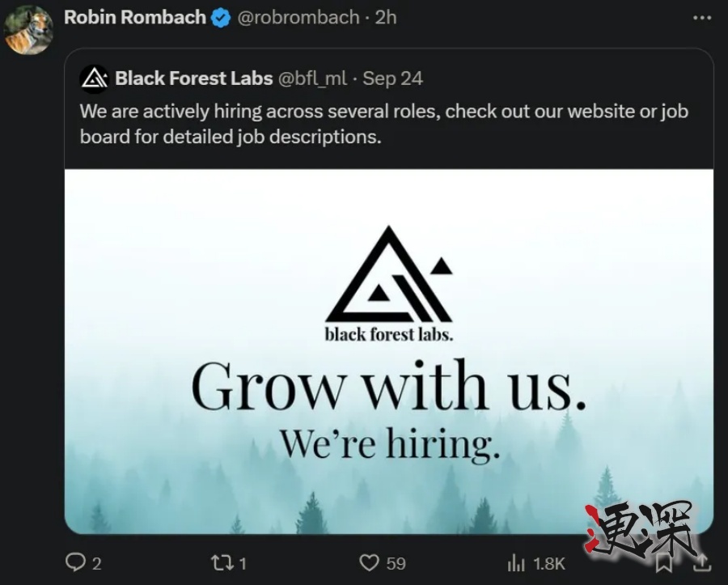
Task: Reply to Robin Rombach's post
Action: coord(75,562)
